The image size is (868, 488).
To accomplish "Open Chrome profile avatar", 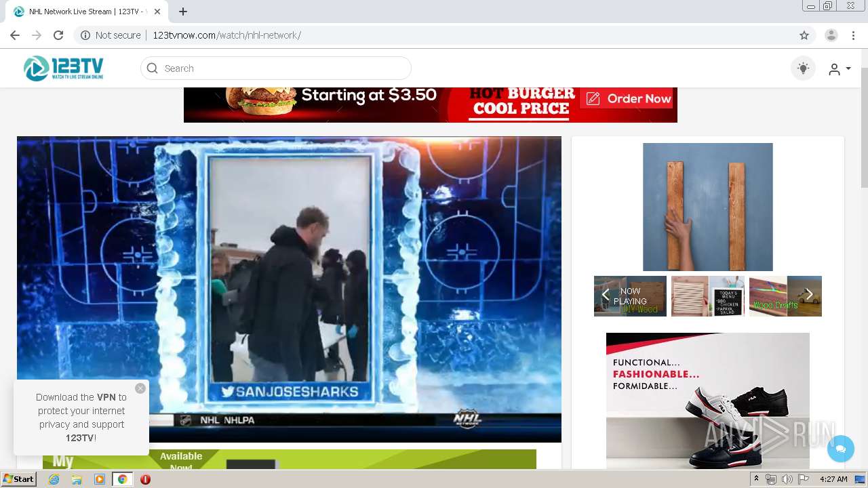I will click(831, 35).
